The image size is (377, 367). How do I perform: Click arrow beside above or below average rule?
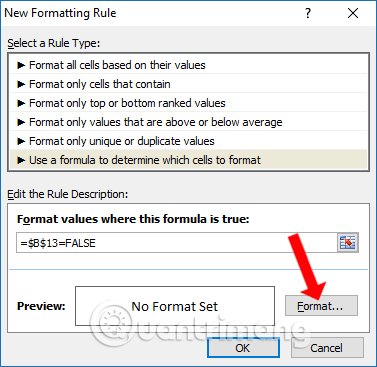(21, 122)
